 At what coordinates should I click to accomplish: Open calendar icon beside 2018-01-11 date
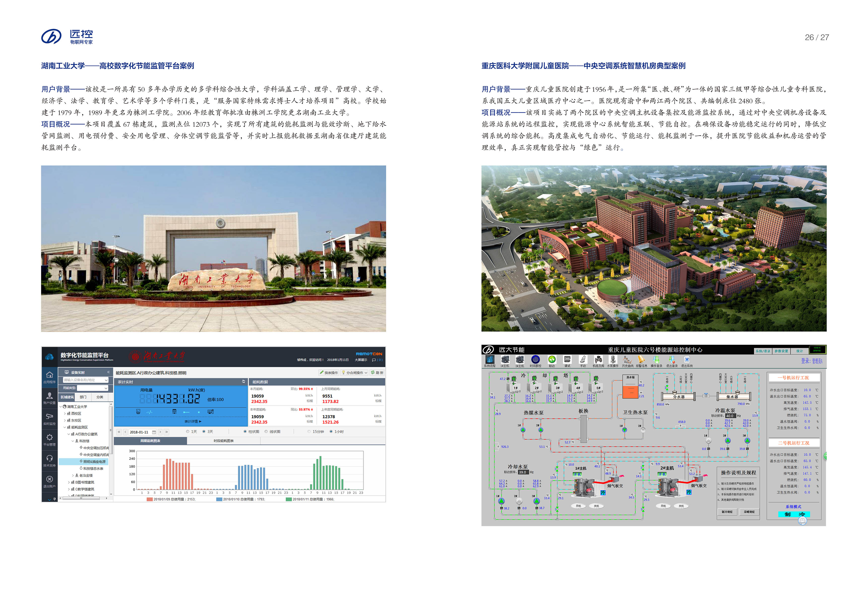(154, 432)
